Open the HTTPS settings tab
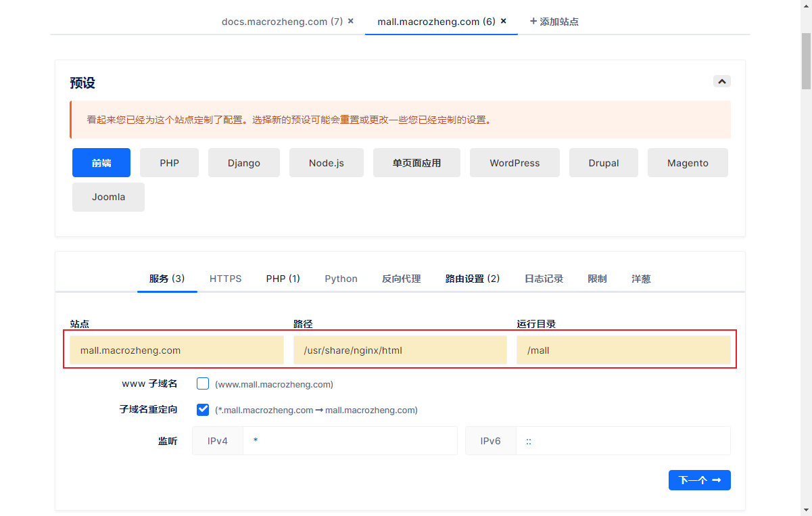 pos(225,279)
